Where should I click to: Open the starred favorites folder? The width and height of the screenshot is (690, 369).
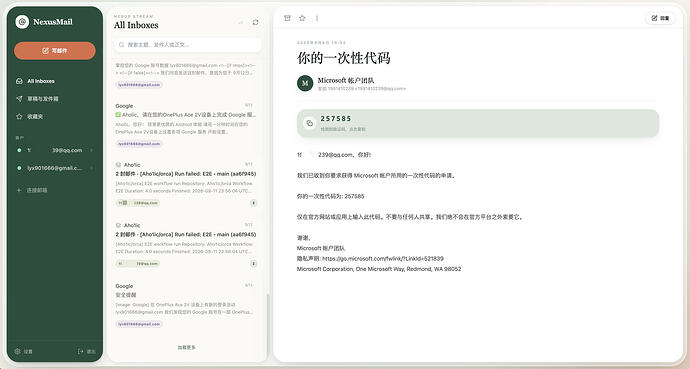pos(55,117)
